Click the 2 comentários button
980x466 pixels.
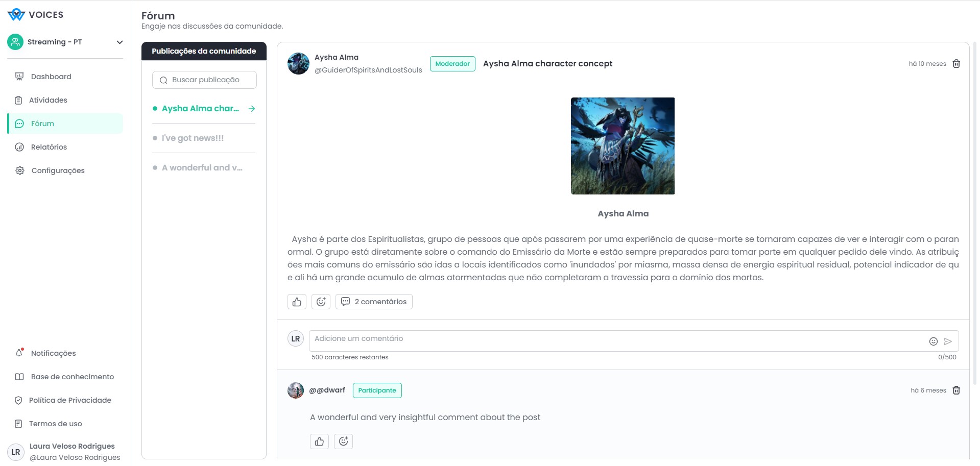click(x=374, y=302)
